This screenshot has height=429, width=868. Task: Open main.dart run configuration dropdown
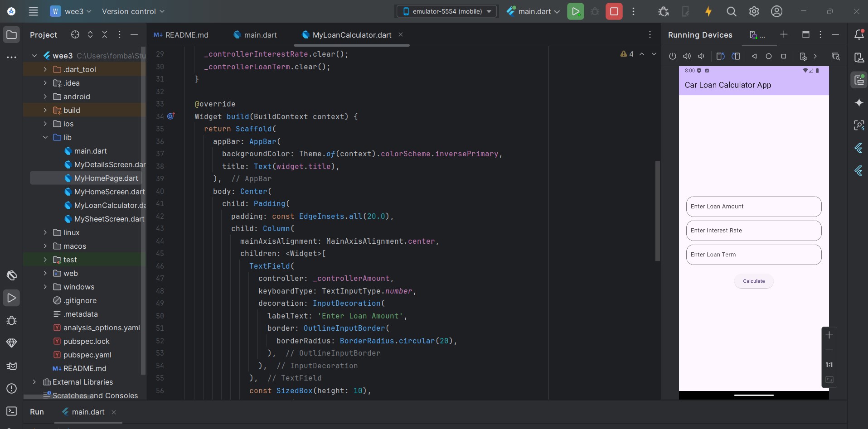click(533, 11)
